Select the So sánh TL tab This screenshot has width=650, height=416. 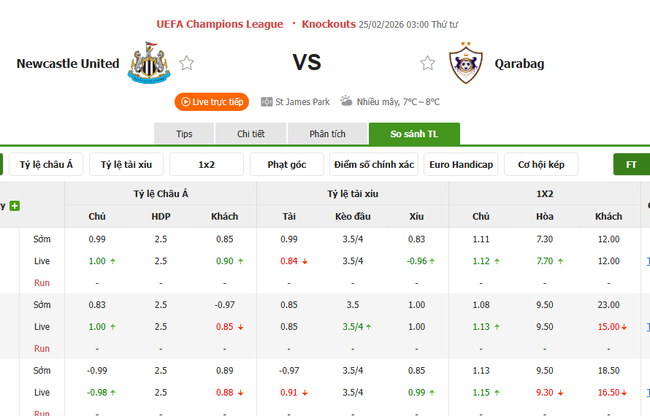415,134
